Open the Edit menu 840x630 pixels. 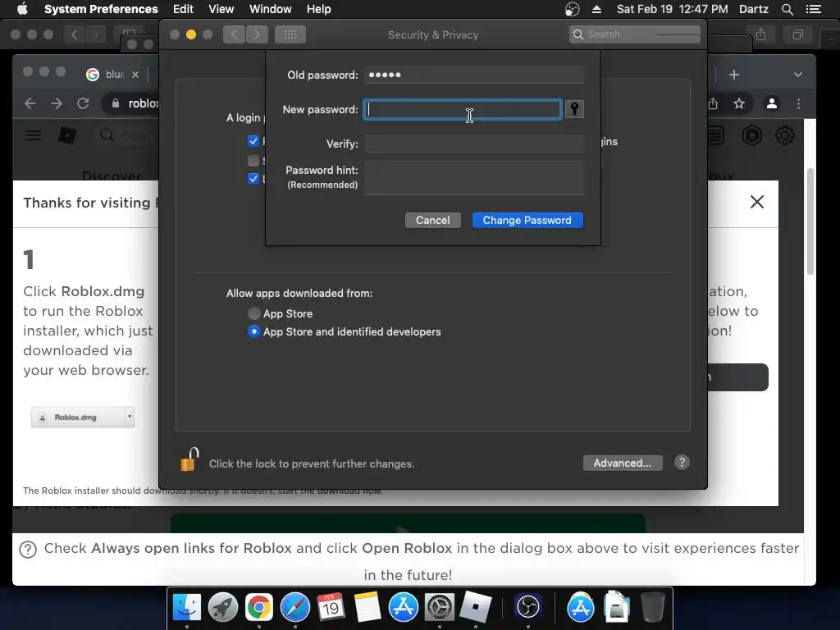183,9
